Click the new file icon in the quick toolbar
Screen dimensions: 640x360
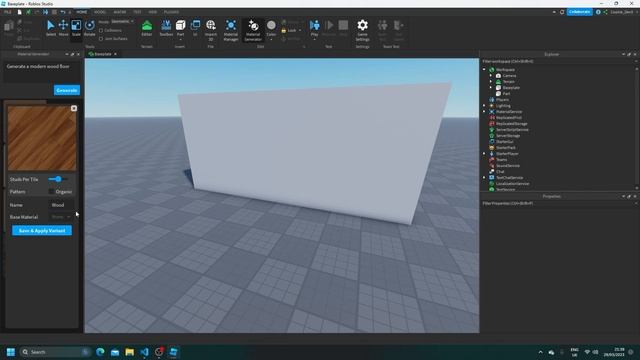click(x=19, y=12)
